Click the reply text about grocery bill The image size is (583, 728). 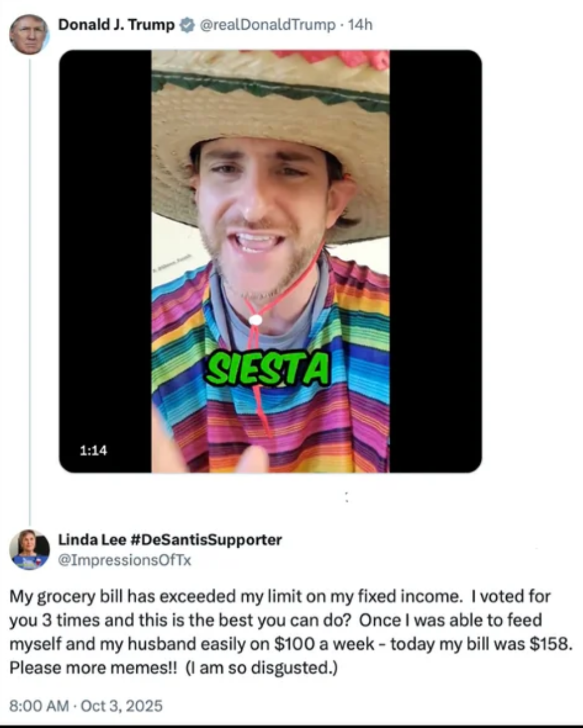(x=291, y=632)
